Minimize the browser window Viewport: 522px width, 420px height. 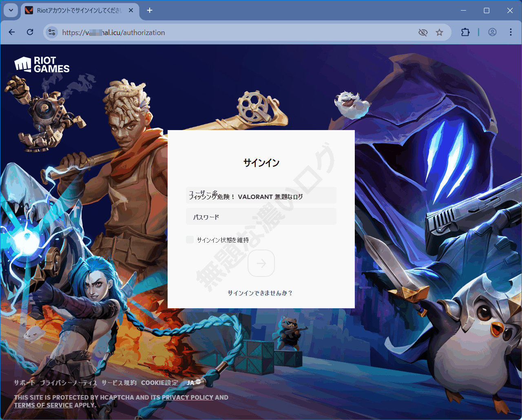click(463, 11)
